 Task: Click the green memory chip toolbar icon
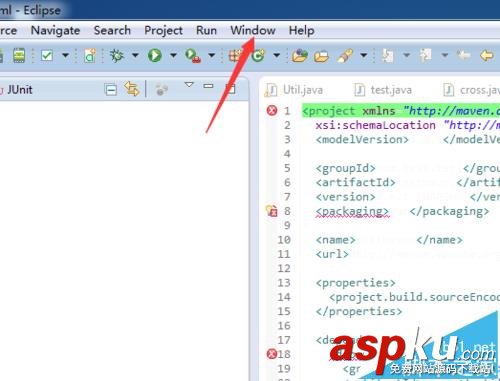(19, 55)
